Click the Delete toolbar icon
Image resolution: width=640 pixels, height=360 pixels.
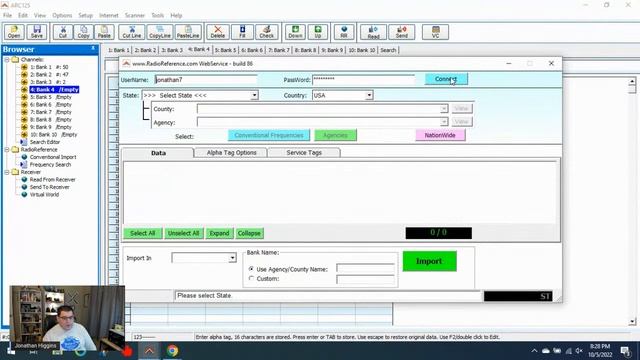pyautogui.click(x=218, y=32)
